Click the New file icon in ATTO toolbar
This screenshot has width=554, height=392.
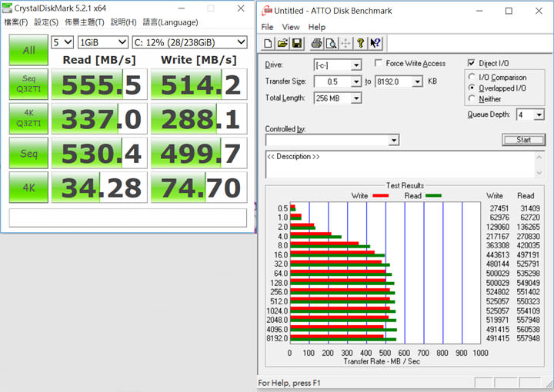268,43
